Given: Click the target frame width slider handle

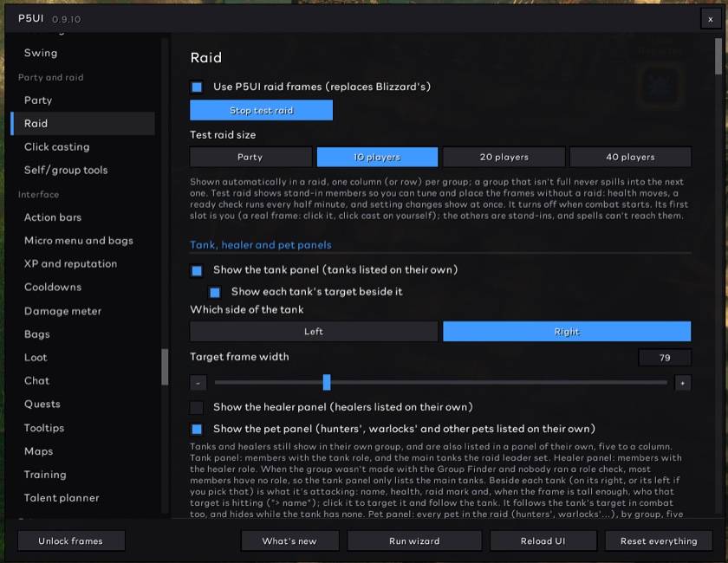Looking at the screenshot, I should [327, 383].
